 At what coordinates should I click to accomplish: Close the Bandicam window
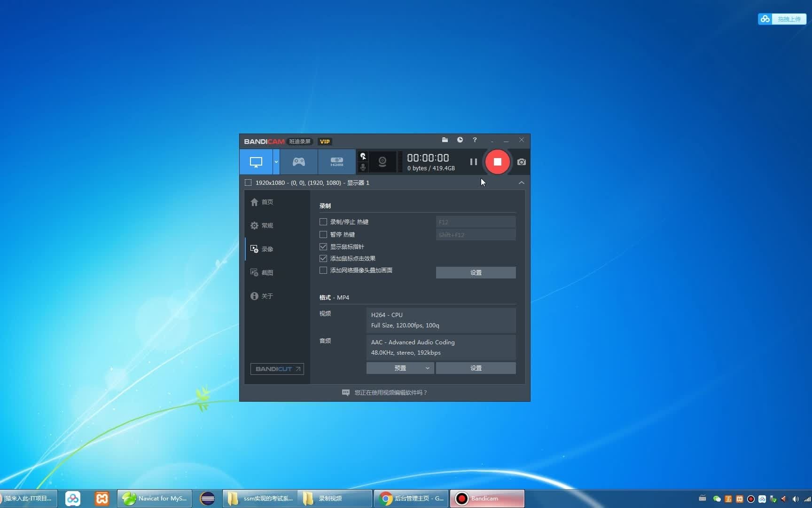point(522,140)
